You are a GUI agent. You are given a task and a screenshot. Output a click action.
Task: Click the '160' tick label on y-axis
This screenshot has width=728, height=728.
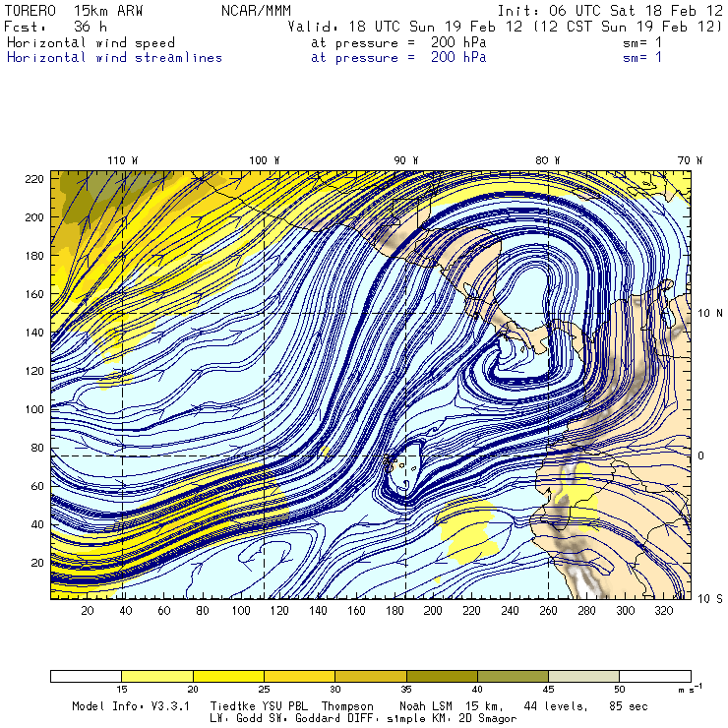[34, 294]
